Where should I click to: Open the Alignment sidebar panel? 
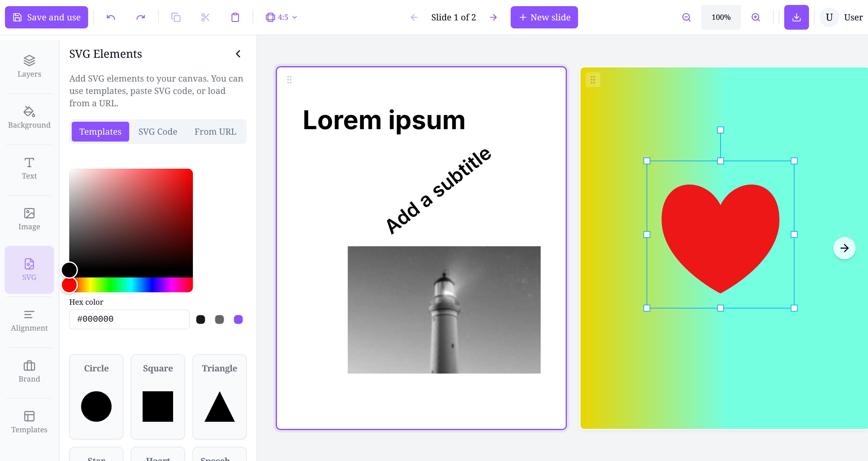coord(29,321)
